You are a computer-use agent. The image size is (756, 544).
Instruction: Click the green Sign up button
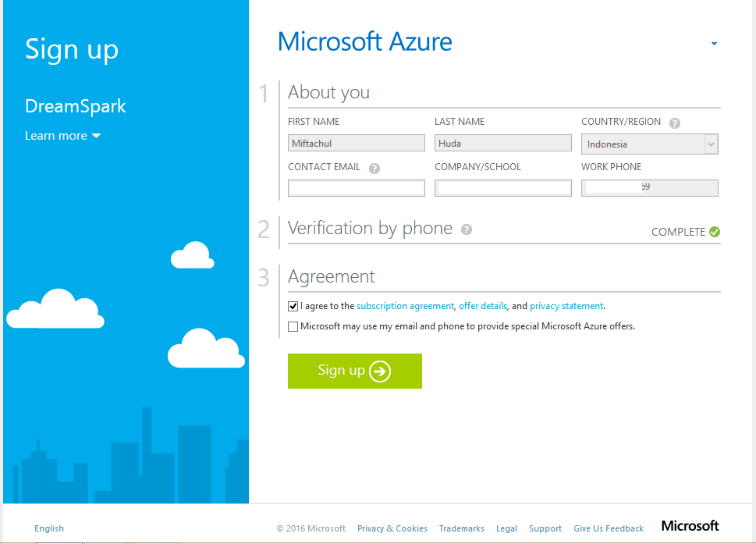[x=355, y=371]
